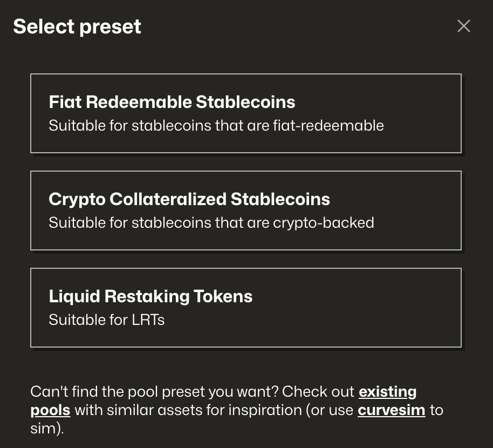Image resolution: width=493 pixels, height=448 pixels.
Task: Dismiss the modal using the X icon
Action: point(463,25)
